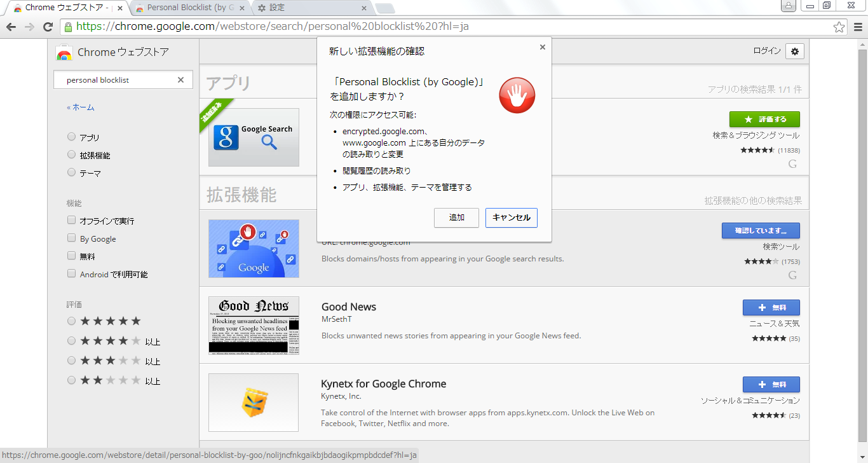The width and height of the screenshot is (868, 463).
Task: Check the オフラインで実行 filter
Action: tap(72, 220)
